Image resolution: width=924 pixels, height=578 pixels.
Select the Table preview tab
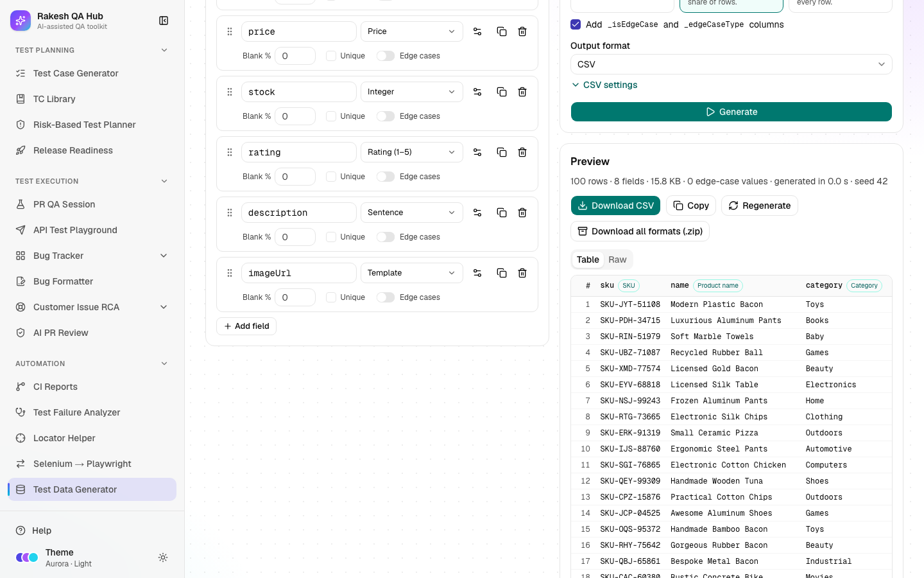pyautogui.click(x=588, y=259)
